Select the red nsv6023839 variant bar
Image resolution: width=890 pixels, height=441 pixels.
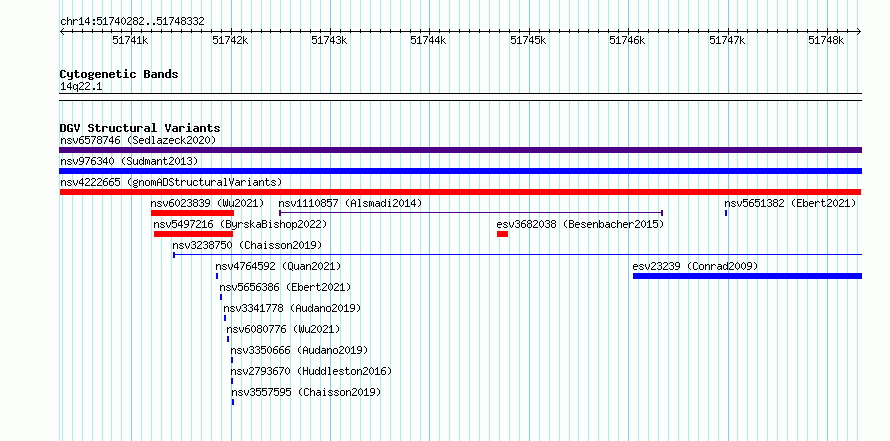(x=192, y=213)
